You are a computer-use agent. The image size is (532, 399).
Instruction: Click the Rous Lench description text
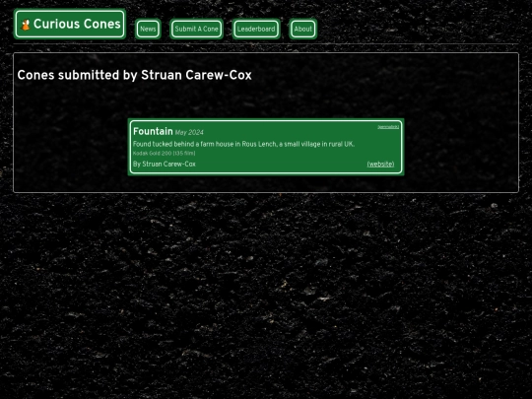point(243,144)
